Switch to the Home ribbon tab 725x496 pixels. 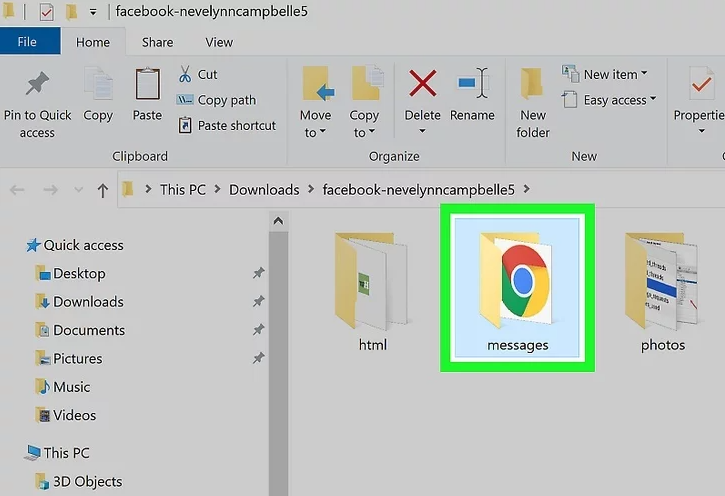[x=93, y=42]
